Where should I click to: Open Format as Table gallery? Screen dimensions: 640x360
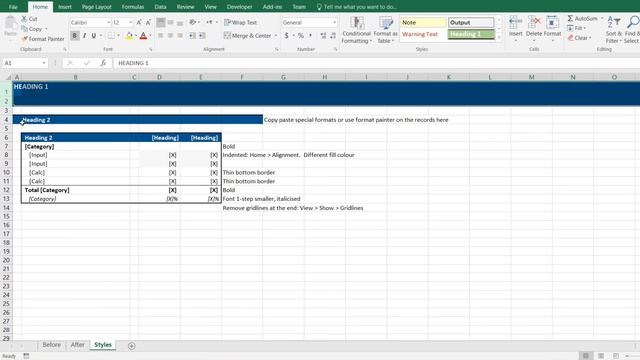coord(385,30)
